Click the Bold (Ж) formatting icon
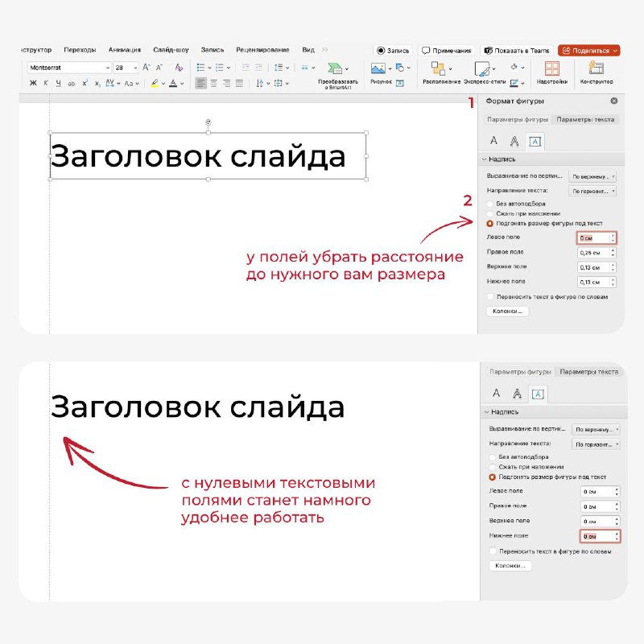 tap(33, 84)
